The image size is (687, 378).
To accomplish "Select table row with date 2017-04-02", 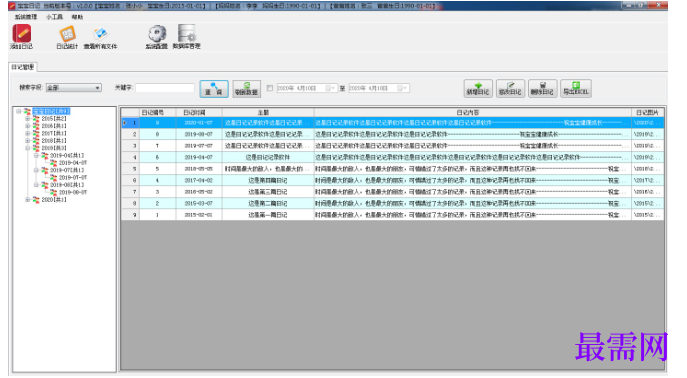I will 393,180.
